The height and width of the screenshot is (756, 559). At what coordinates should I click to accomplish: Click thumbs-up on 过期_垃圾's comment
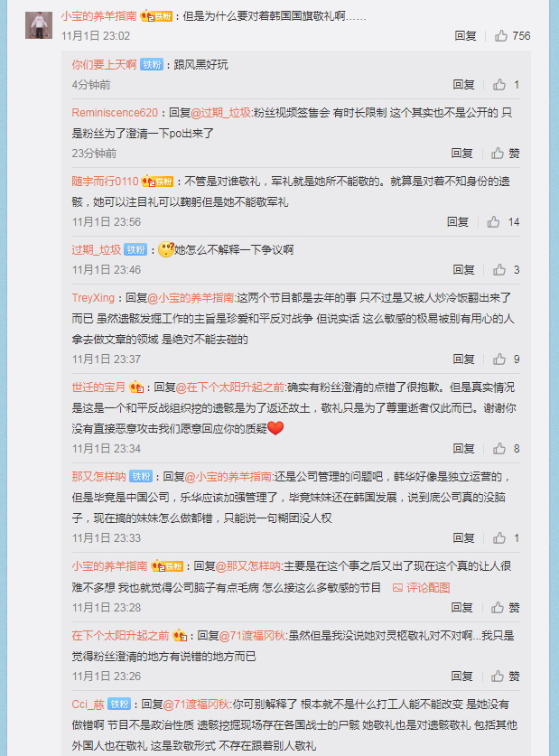point(499,269)
